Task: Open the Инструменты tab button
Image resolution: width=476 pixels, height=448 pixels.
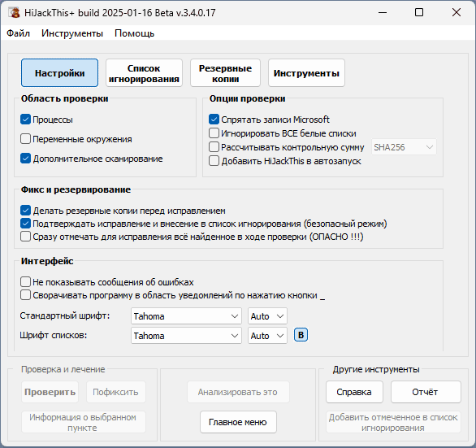Action: coord(306,73)
